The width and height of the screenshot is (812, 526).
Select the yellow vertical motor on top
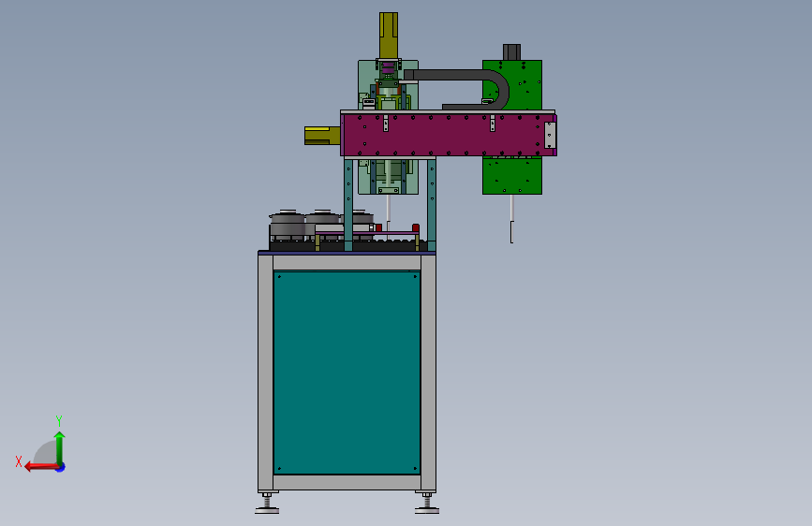(389, 36)
